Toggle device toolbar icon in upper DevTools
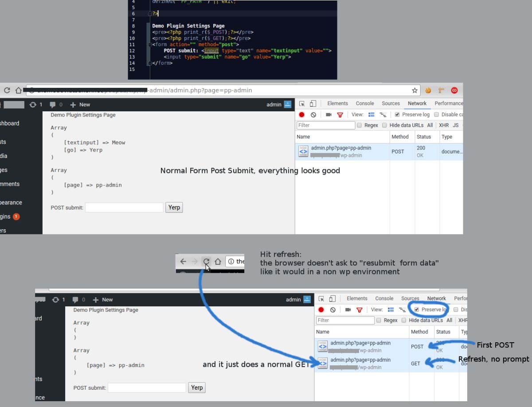Screen dimensions: 532x407 coord(313,104)
